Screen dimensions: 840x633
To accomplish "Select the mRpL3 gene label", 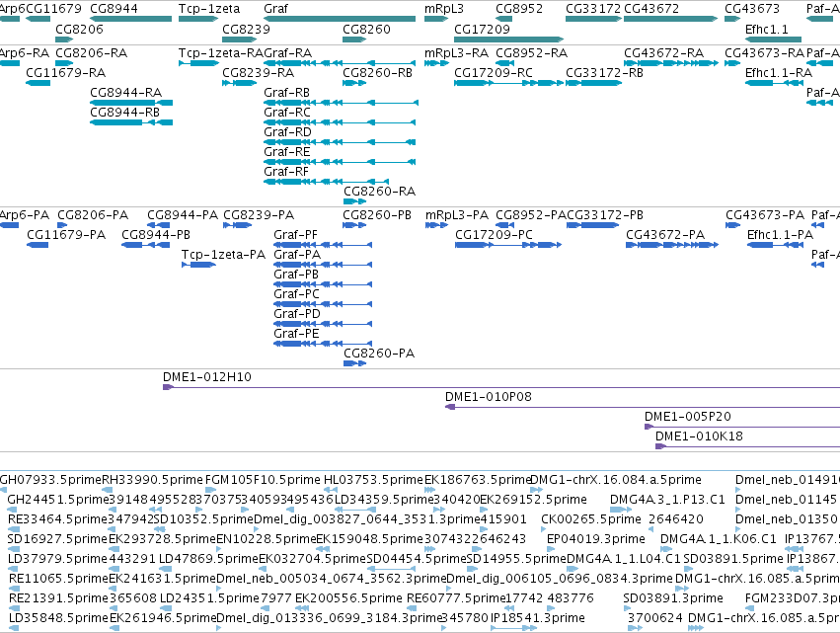I will [443, 9].
